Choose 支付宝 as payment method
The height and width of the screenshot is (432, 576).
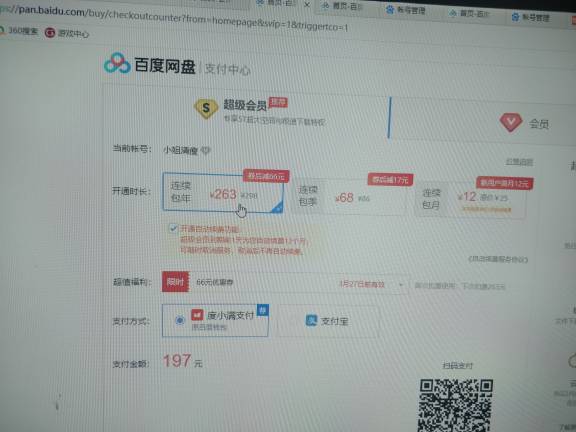[328, 321]
